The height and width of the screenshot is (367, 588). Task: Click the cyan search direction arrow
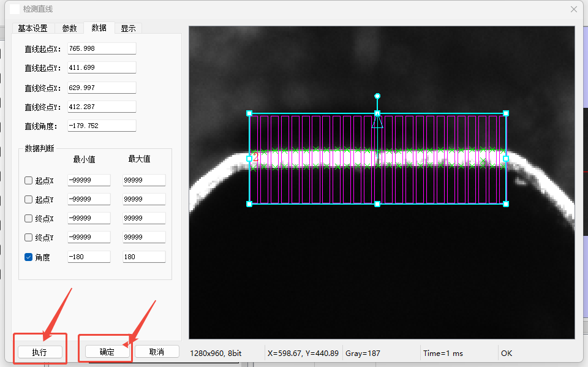coord(377,123)
